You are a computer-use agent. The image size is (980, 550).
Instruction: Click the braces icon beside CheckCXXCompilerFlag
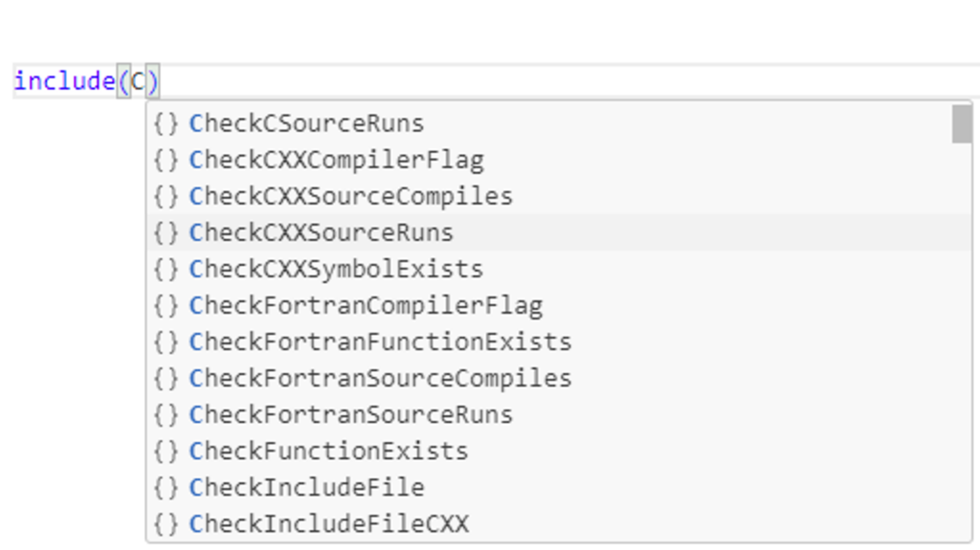(166, 160)
